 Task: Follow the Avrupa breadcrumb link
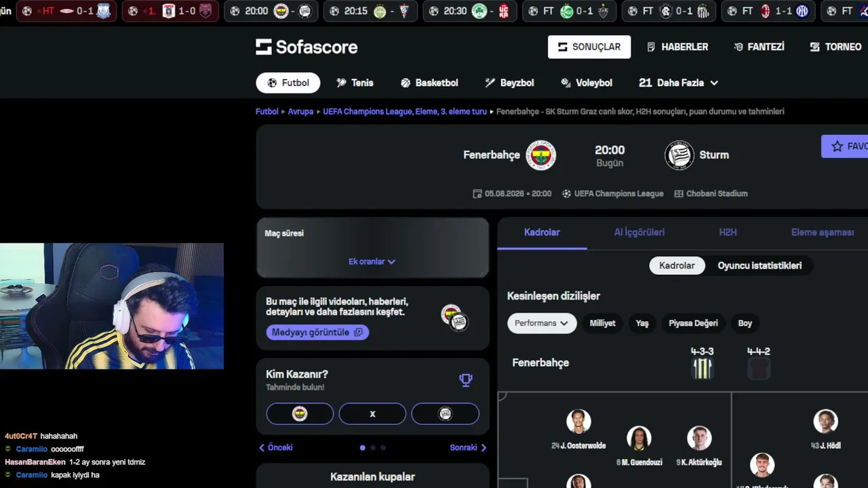(x=300, y=111)
